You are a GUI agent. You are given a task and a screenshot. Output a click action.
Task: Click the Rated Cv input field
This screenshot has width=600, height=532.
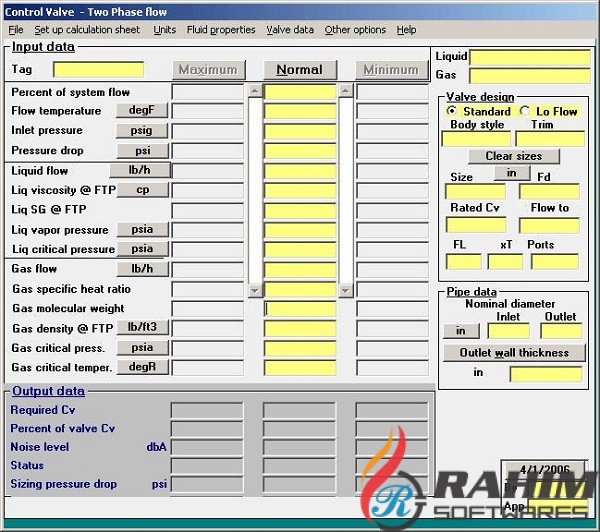476,226
